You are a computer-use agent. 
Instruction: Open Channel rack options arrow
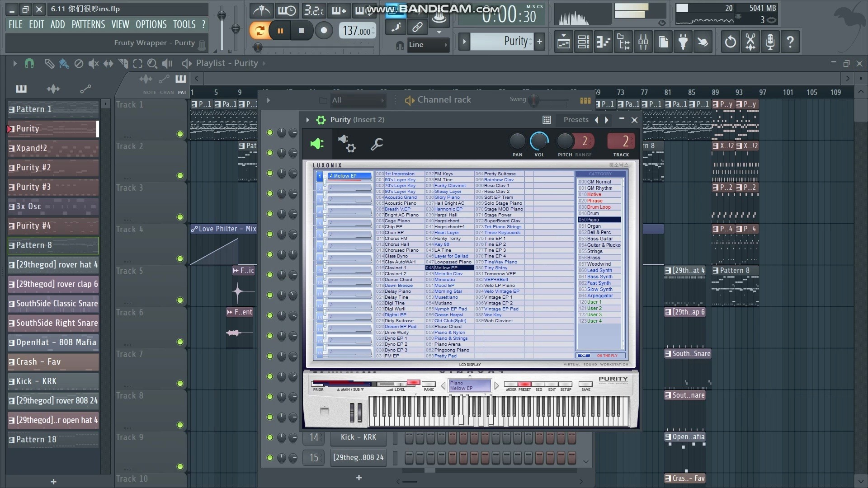(x=268, y=100)
